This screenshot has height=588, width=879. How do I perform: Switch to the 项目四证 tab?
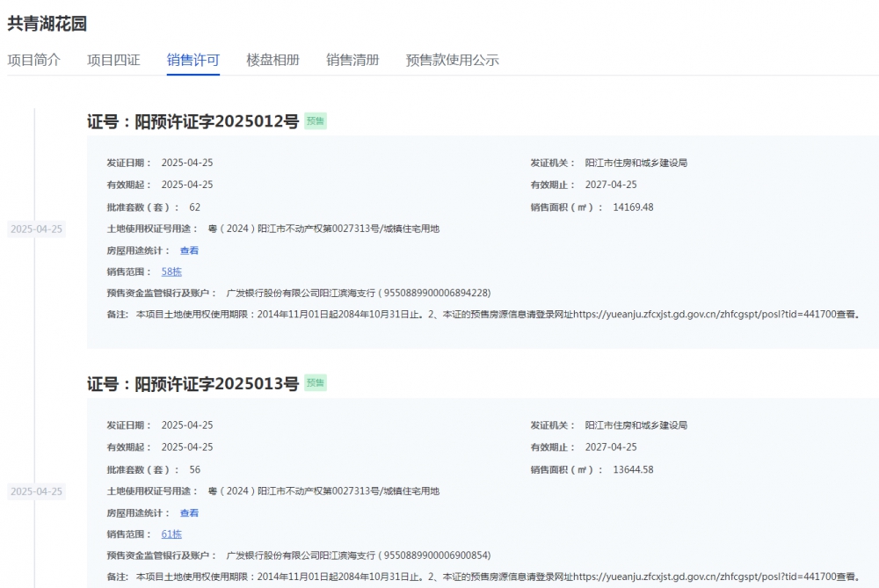tap(113, 60)
